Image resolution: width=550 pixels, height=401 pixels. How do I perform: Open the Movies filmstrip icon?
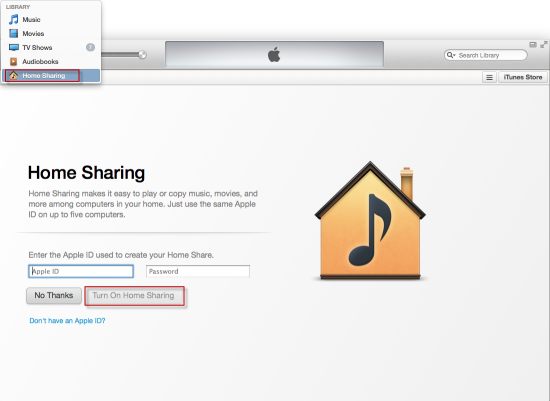point(14,33)
